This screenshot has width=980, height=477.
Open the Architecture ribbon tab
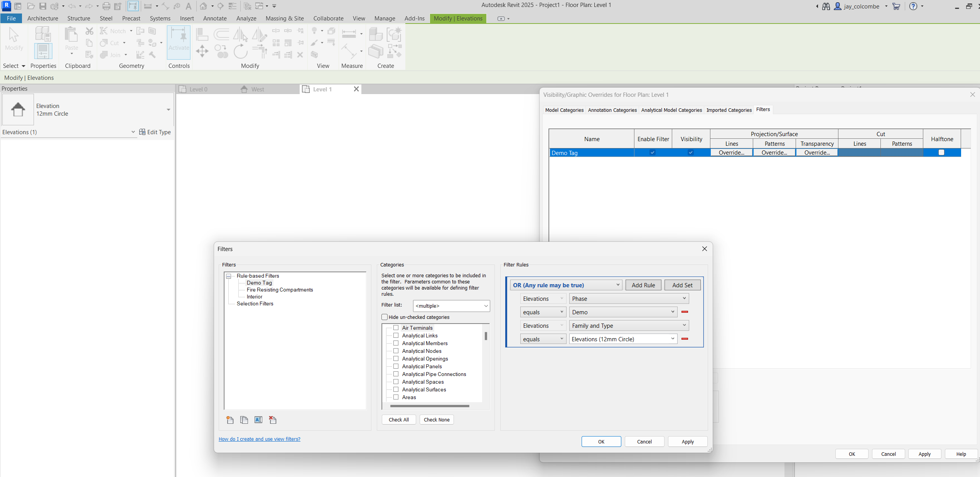(x=42, y=18)
